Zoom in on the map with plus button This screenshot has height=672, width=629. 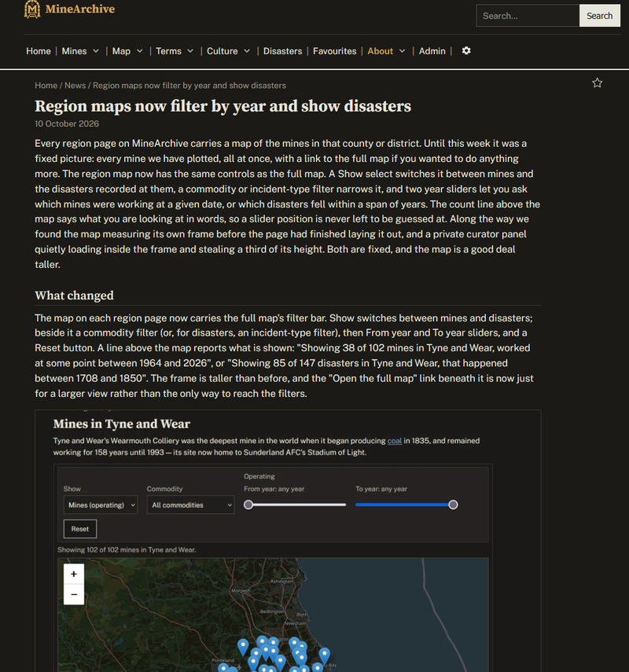74,574
